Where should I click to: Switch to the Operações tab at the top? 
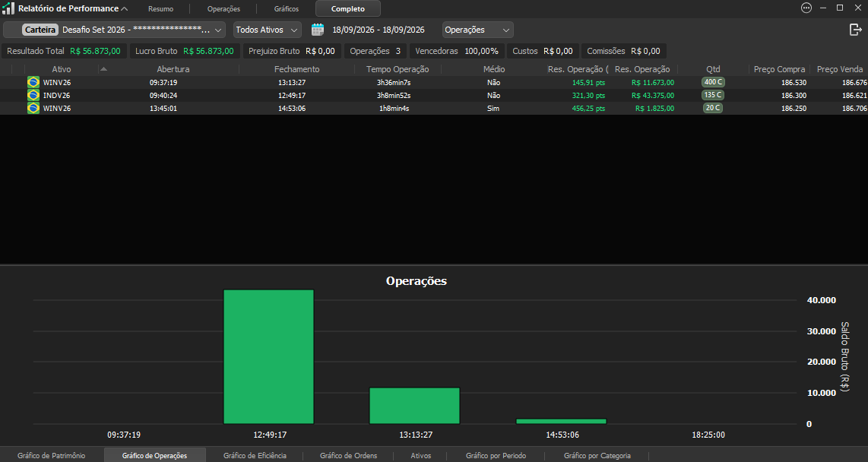click(x=223, y=9)
